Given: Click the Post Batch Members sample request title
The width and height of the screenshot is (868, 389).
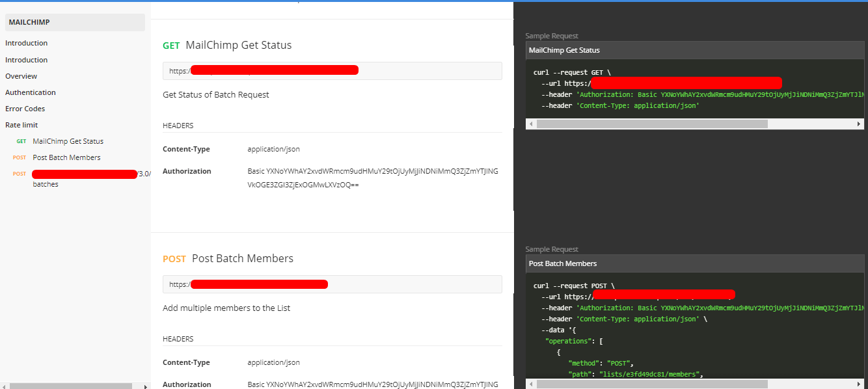Looking at the screenshot, I should pos(563,263).
